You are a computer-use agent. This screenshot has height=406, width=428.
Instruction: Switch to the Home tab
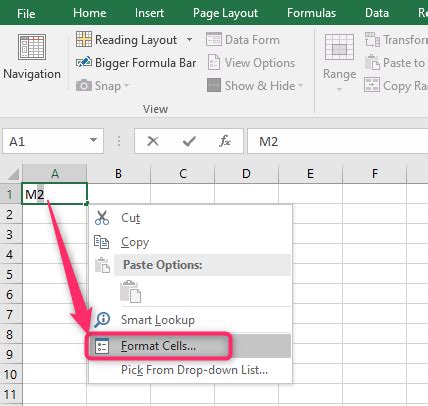[90, 13]
